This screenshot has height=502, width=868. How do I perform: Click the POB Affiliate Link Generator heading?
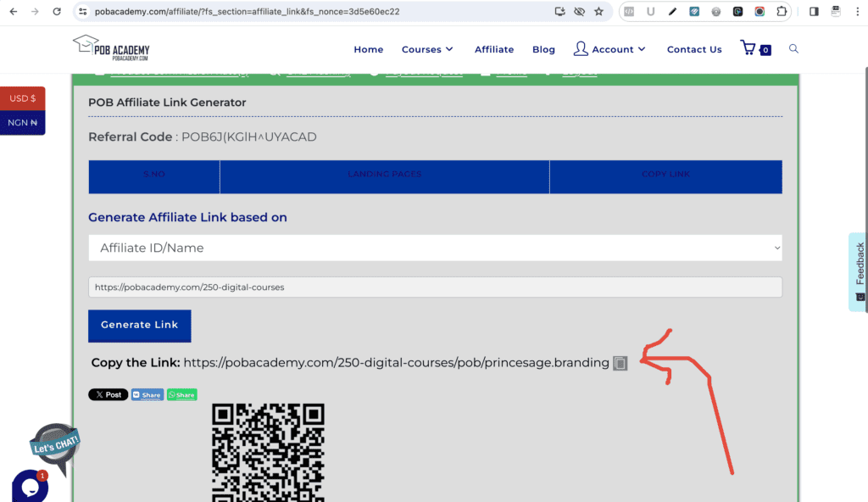point(167,103)
